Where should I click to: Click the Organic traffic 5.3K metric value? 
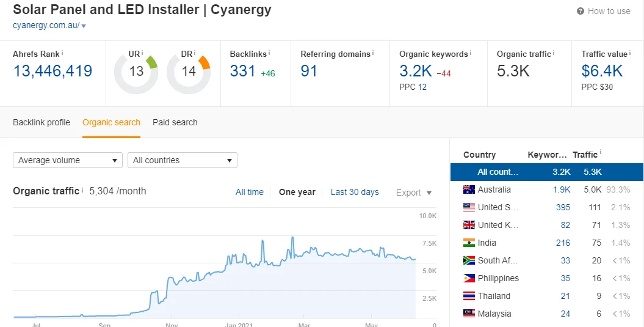click(x=513, y=71)
